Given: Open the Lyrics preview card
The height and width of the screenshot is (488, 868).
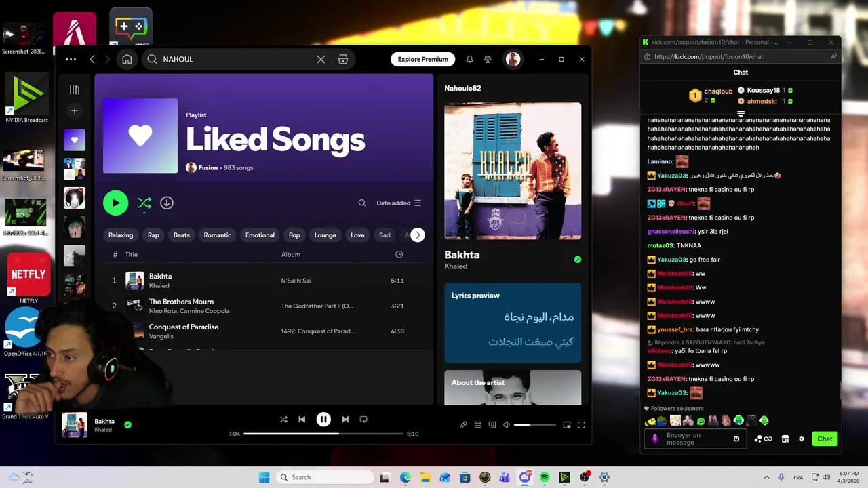Looking at the screenshot, I should pos(513,323).
